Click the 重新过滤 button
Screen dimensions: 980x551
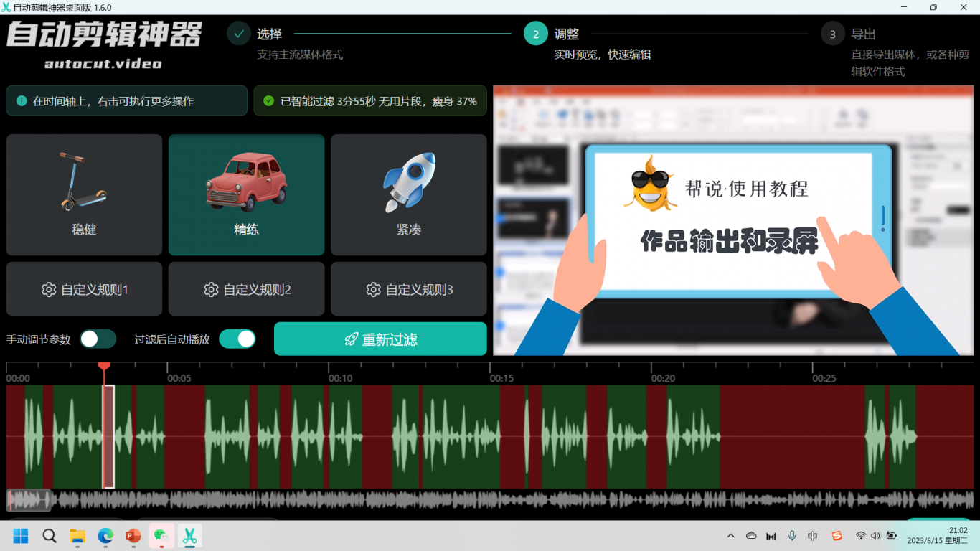point(380,339)
